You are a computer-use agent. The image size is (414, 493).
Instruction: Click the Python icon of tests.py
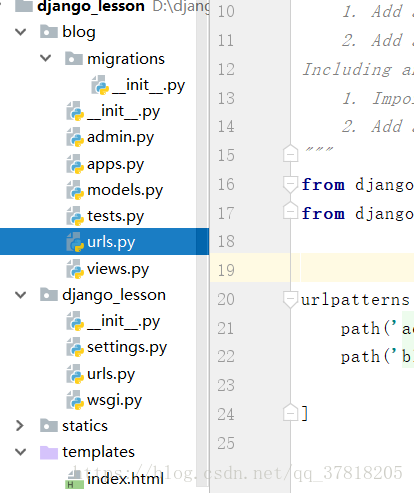[75, 216]
